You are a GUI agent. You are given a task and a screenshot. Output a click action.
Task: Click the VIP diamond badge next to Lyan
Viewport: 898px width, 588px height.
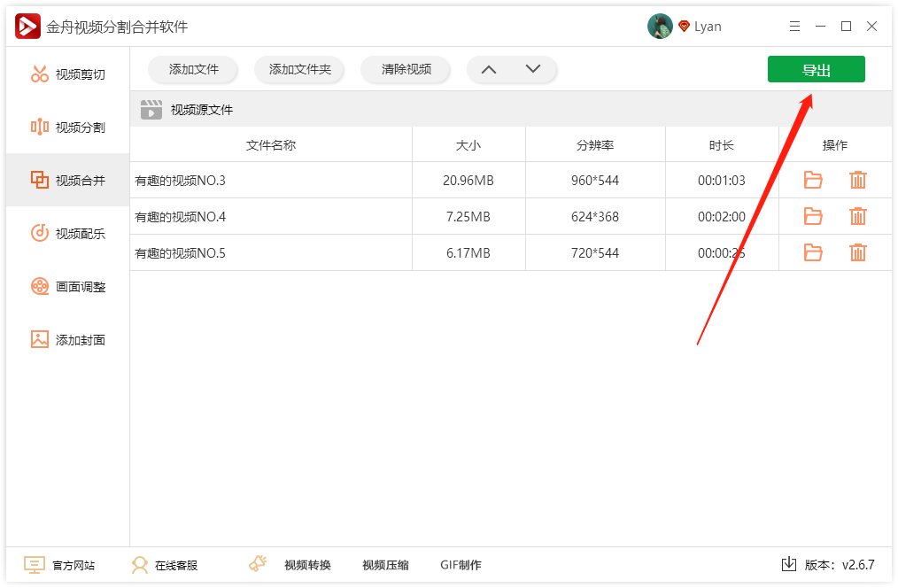pos(685,26)
